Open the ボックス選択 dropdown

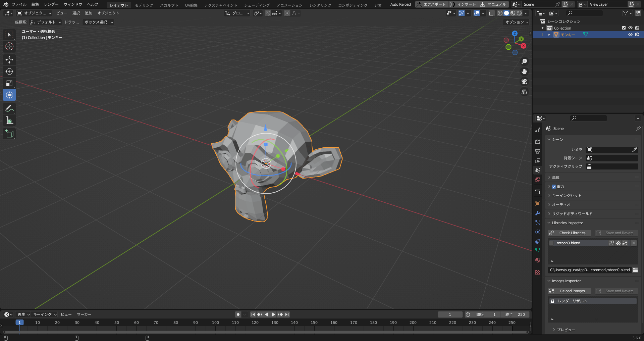point(99,22)
